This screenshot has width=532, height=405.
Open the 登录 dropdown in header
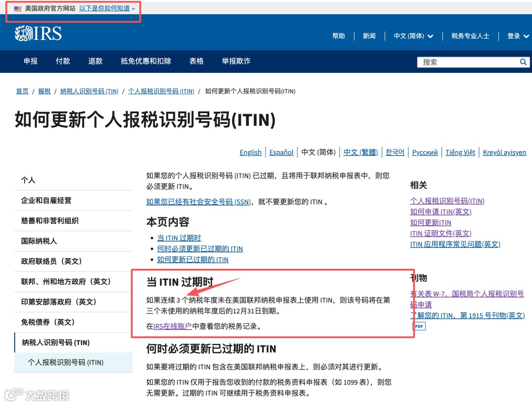pos(518,36)
